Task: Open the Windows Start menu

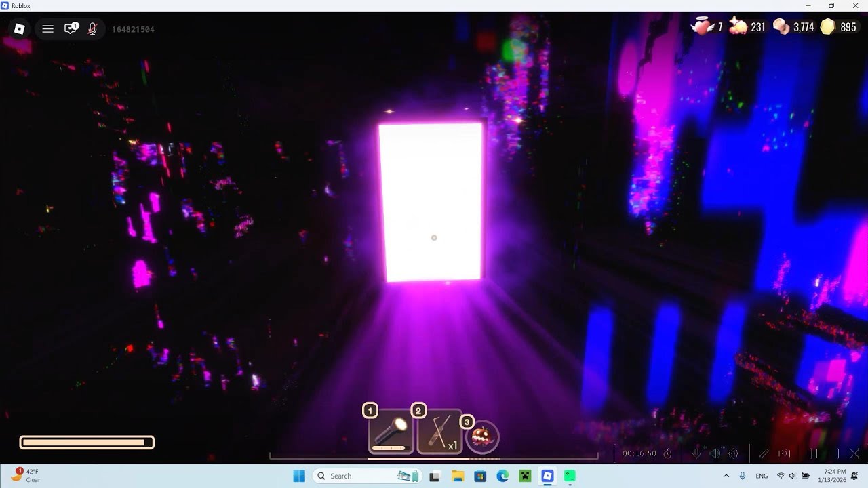Action: (x=299, y=476)
